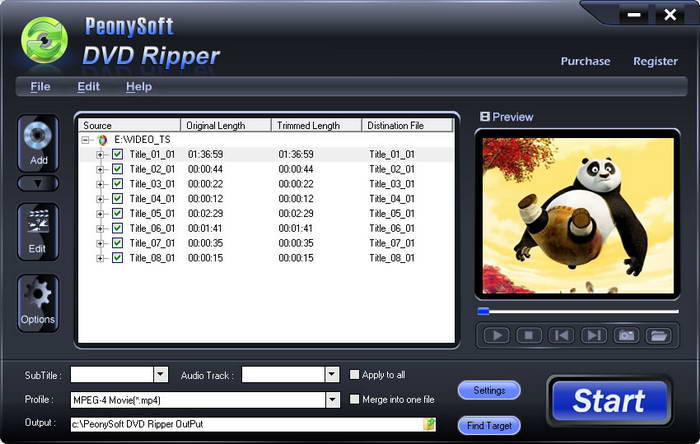Click the Purchase link
Viewport: 700px width, 444px height.
[585, 61]
